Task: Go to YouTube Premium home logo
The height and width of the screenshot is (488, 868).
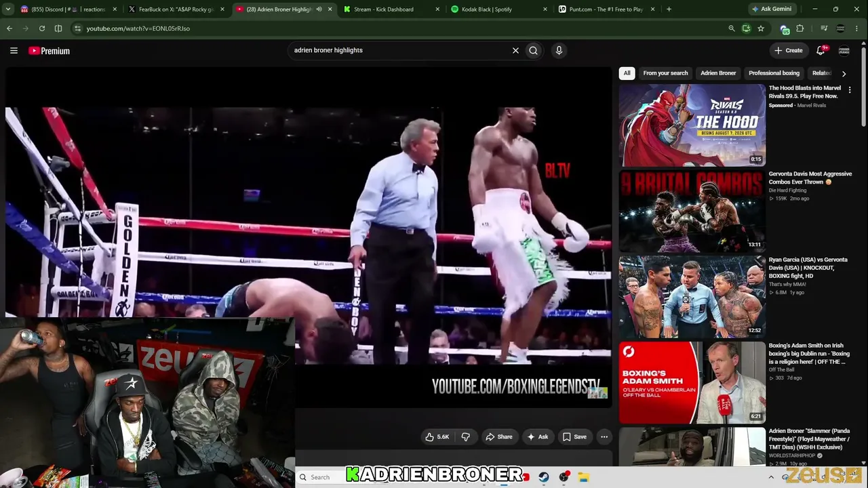Action: [x=49, y=51]
